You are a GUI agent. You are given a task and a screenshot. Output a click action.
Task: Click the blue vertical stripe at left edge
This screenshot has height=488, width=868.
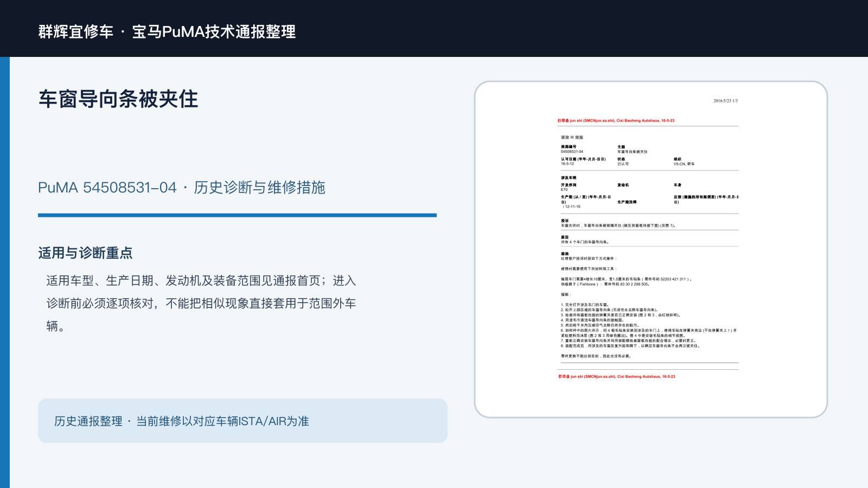coord(5,272)
